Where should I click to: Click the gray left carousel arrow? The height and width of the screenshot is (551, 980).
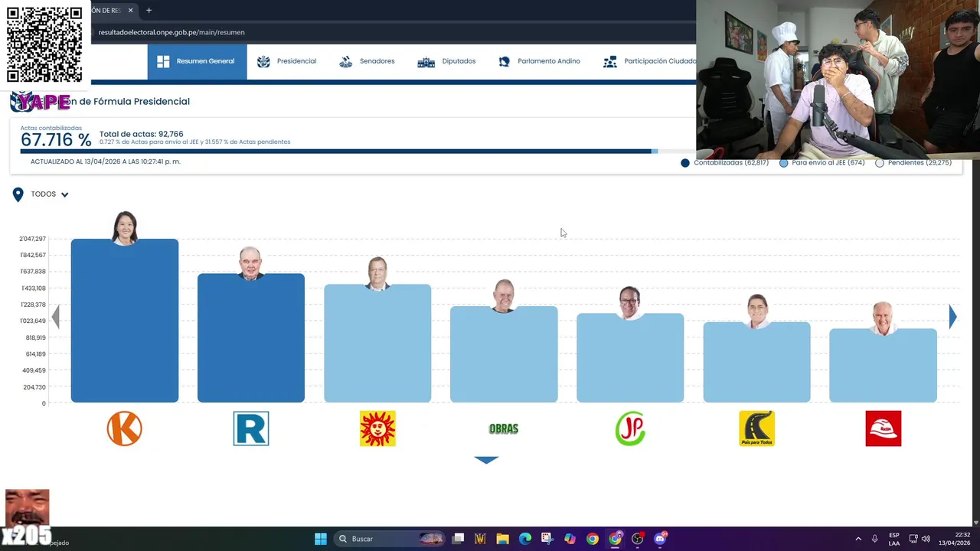pos(55,317)
